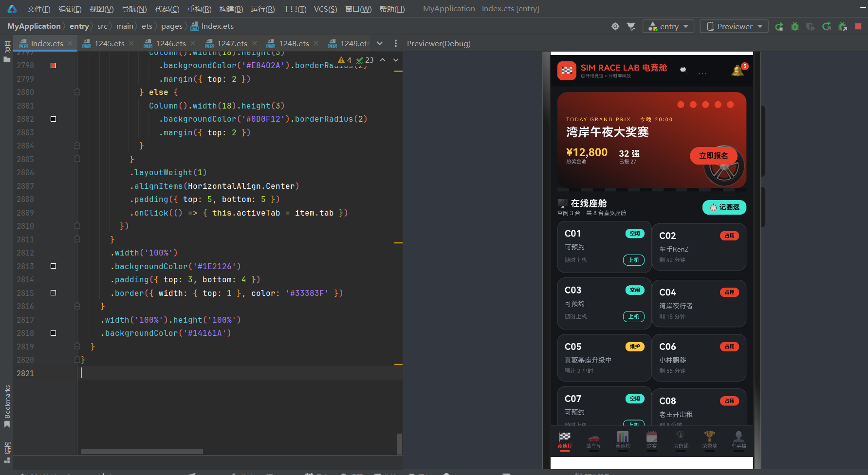
Task: Switch to the 1247.ets editor tab
Action: (232, 43)
